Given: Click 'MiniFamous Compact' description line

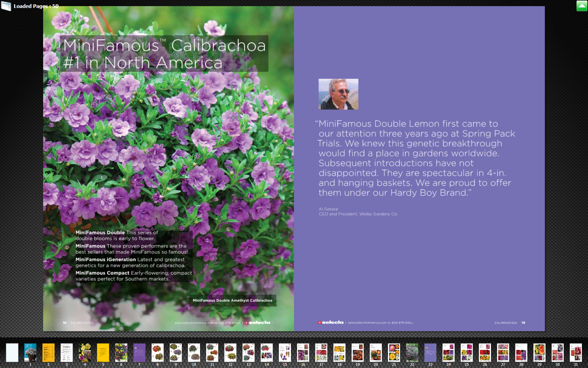Looking at the screenshot, I should 134,276.
